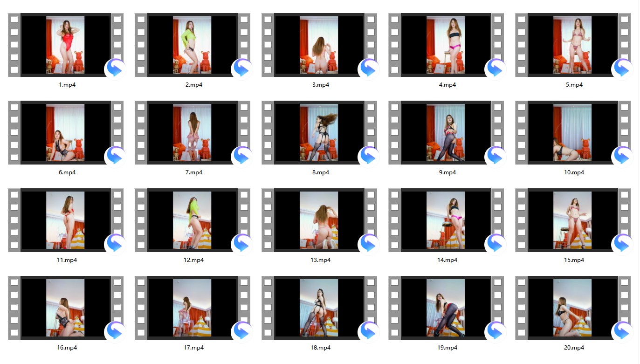Click the player badge icon on 15.mp4
640x364 pixels.
pyautogui.click(x=622, y=244)
